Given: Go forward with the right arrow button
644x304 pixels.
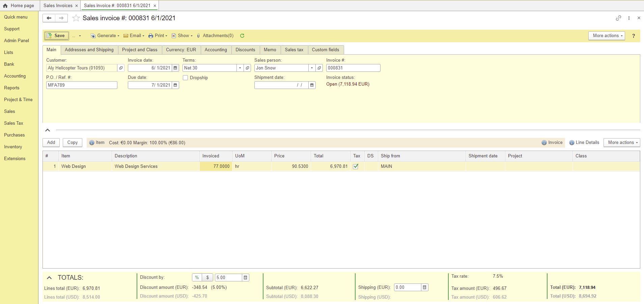Looking at the screenshot, I should point(61,18).
